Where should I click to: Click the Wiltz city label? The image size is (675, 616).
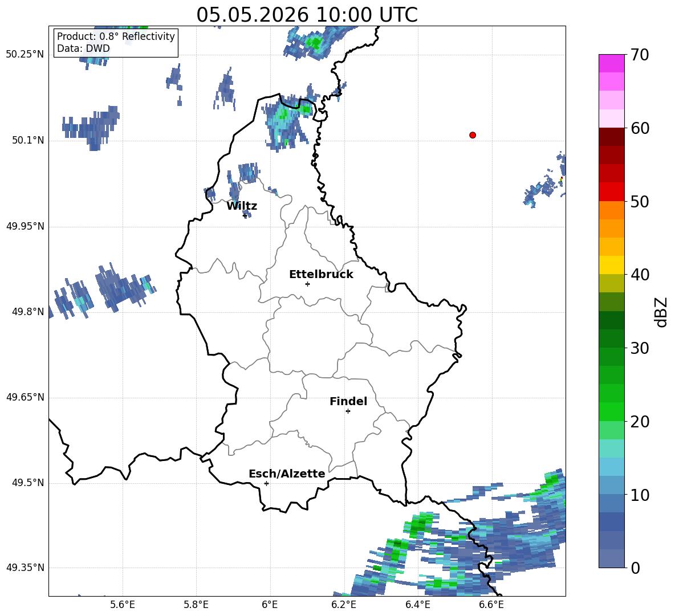(x=242, y=206)
